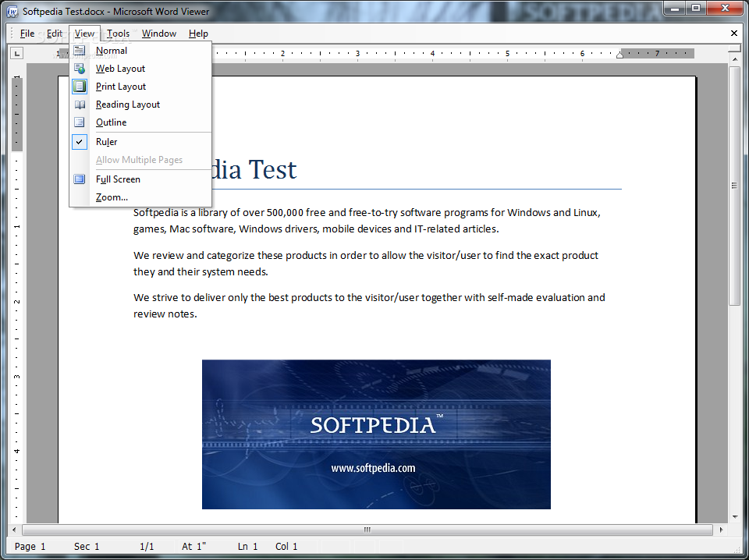Screen dimensions: 749x560
Task: Click the 'Softpedia Test.docx' window title
Action: (x=63, y=12)
